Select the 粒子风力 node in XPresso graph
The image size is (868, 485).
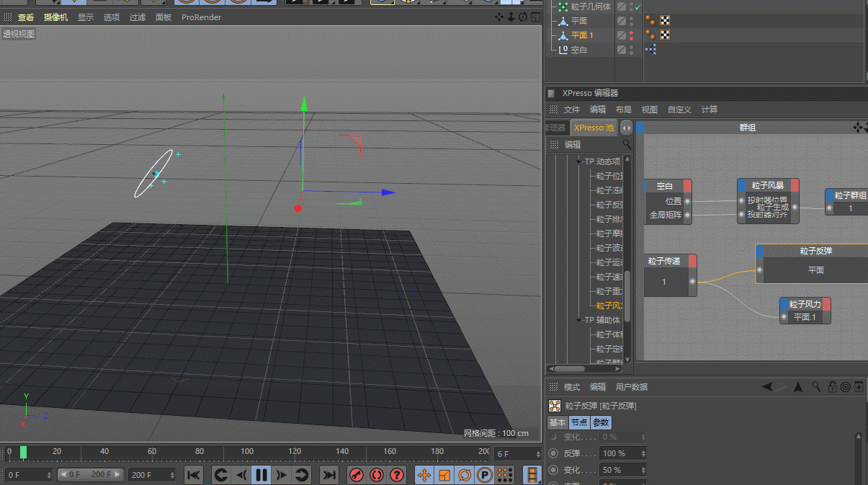click(x=805, y=305)
